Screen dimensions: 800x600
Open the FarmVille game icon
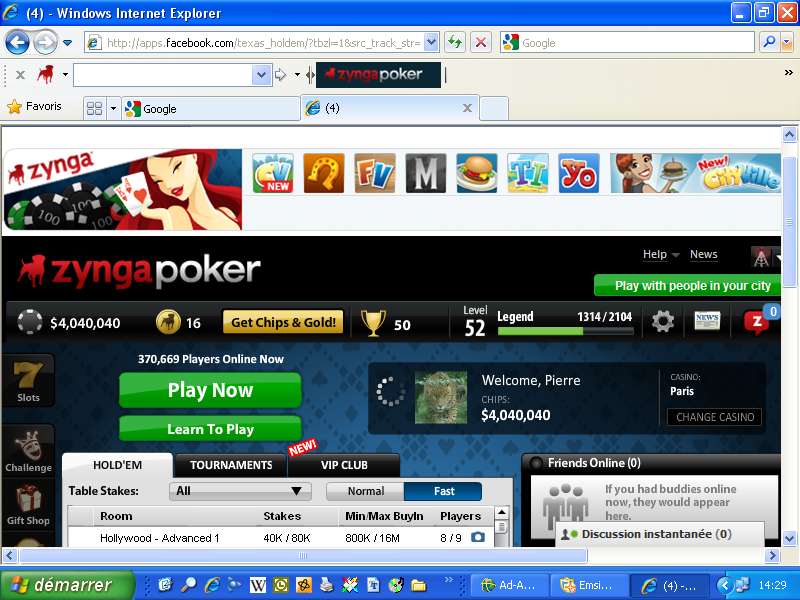pyautogui.click(x=375, y=173)
